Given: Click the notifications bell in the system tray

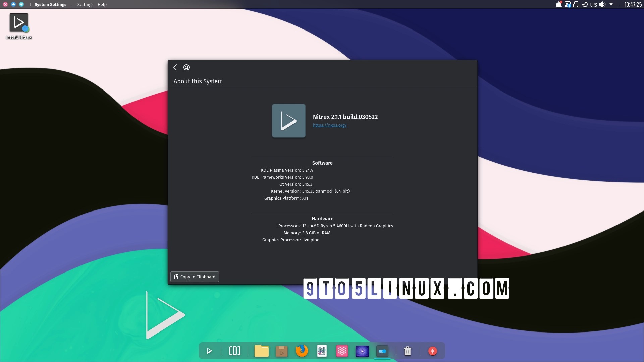Looking at the screenshot, I should tap(558, 4).
